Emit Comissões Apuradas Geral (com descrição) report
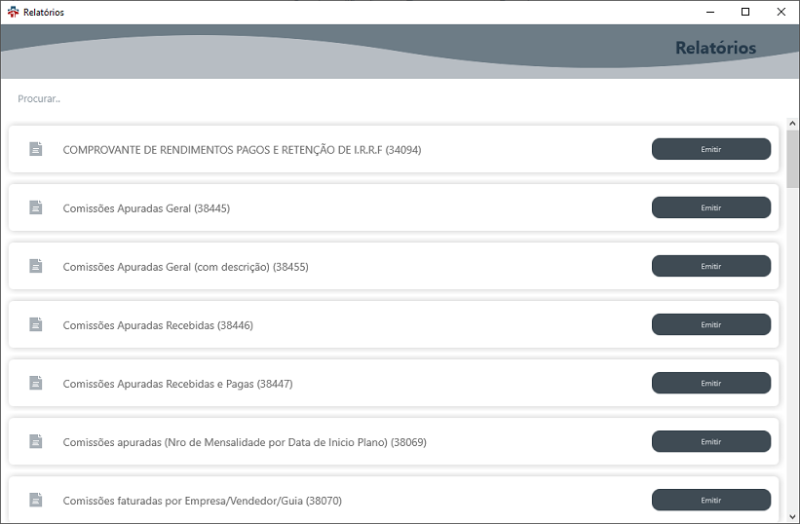This screenshot has height=524, width=800. 711,266
